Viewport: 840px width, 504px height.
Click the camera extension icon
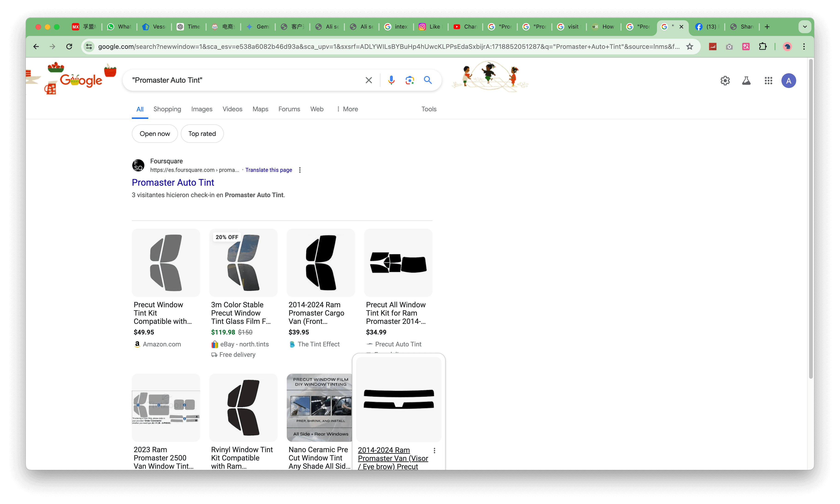[x=729, y=47]
